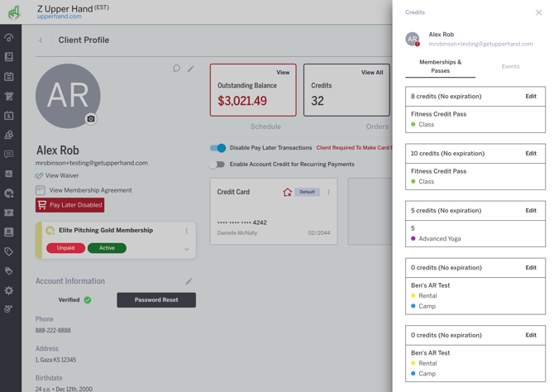Viewport: 554px width, 392px height.
Task: Close the Credits side panel
Action: tap(538, 12)
